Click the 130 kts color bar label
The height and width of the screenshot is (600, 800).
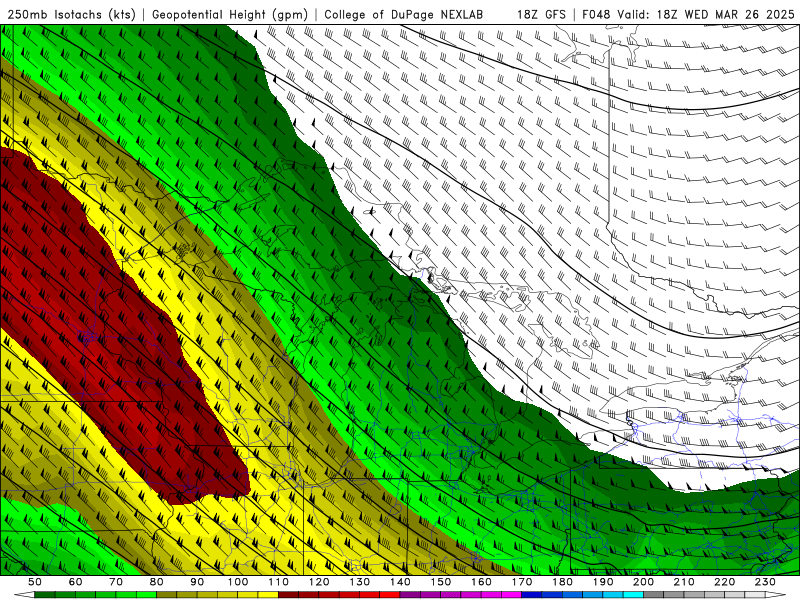click(x=360, y=582)
